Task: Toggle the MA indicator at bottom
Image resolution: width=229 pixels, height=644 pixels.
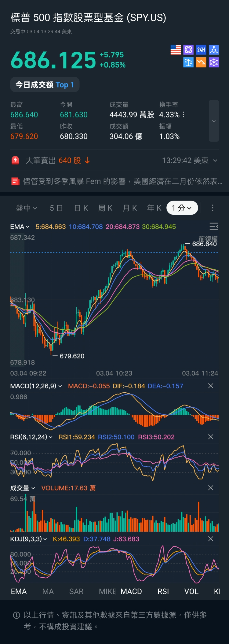Action: 48,591
